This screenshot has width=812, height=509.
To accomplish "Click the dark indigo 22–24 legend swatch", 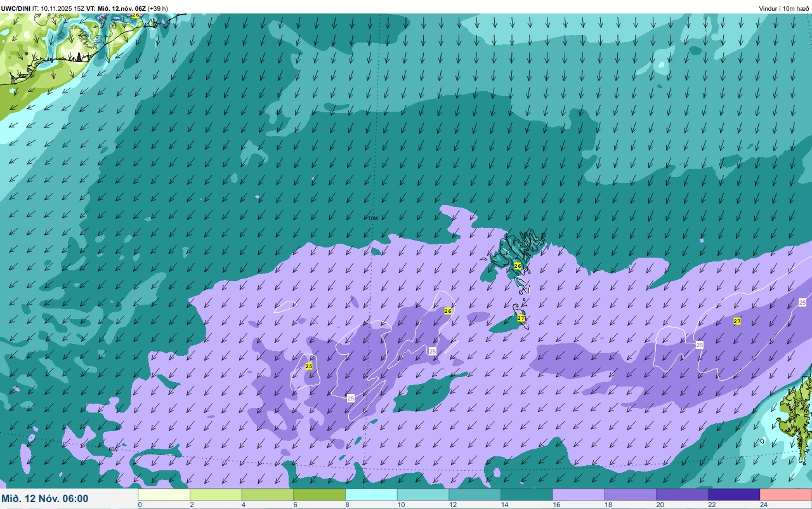I will (x=734, y=494).
